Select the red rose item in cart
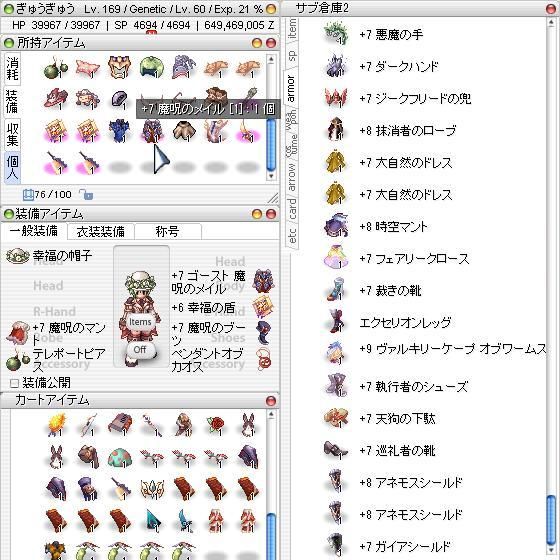This screenshot has height=560, width=560. point(215,425)
